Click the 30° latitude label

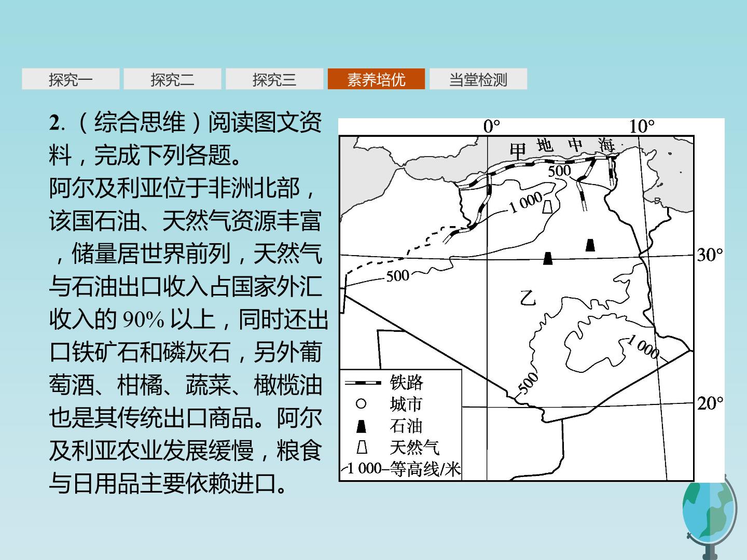pos(710,255)
